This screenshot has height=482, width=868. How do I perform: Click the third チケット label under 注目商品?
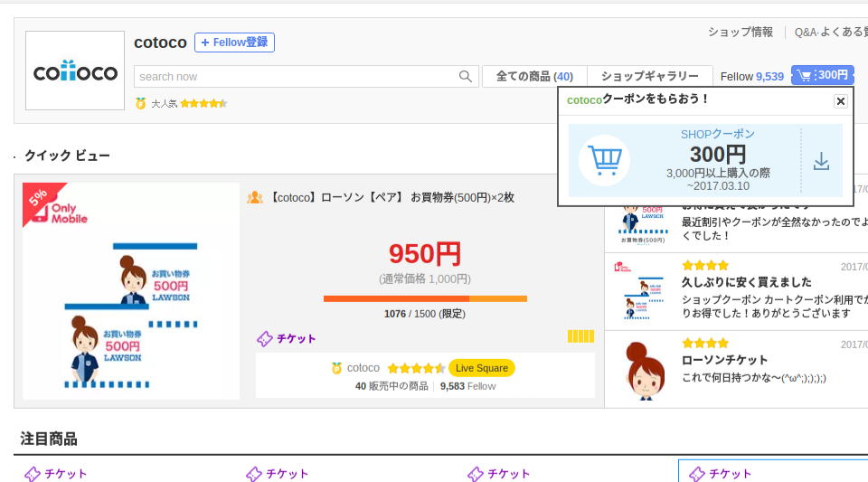pos(499,474)
